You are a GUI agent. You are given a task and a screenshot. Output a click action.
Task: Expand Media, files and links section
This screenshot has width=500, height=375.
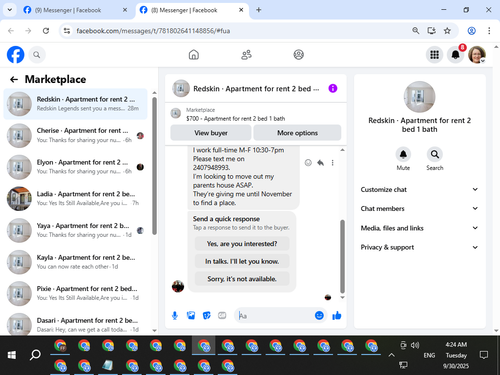tap(419, 228)
